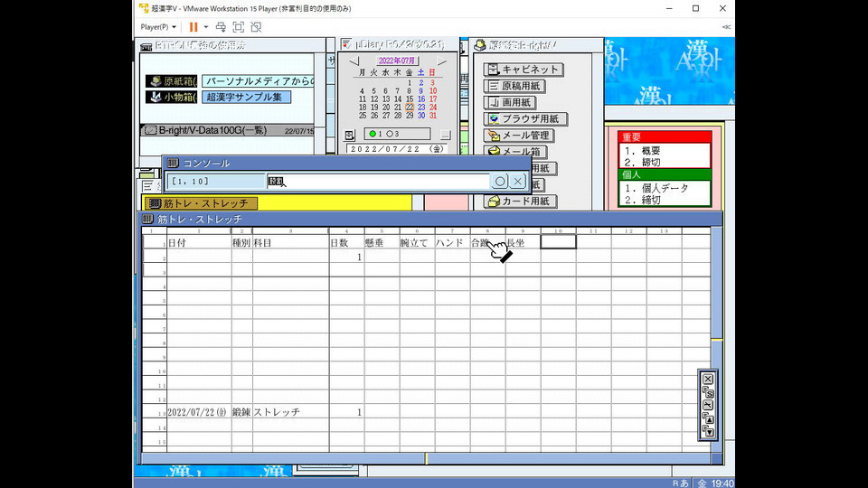Click 個人データ in the 個人 note
The width and height of the screenshot is (868, 488).
click(x=665, y=188)
